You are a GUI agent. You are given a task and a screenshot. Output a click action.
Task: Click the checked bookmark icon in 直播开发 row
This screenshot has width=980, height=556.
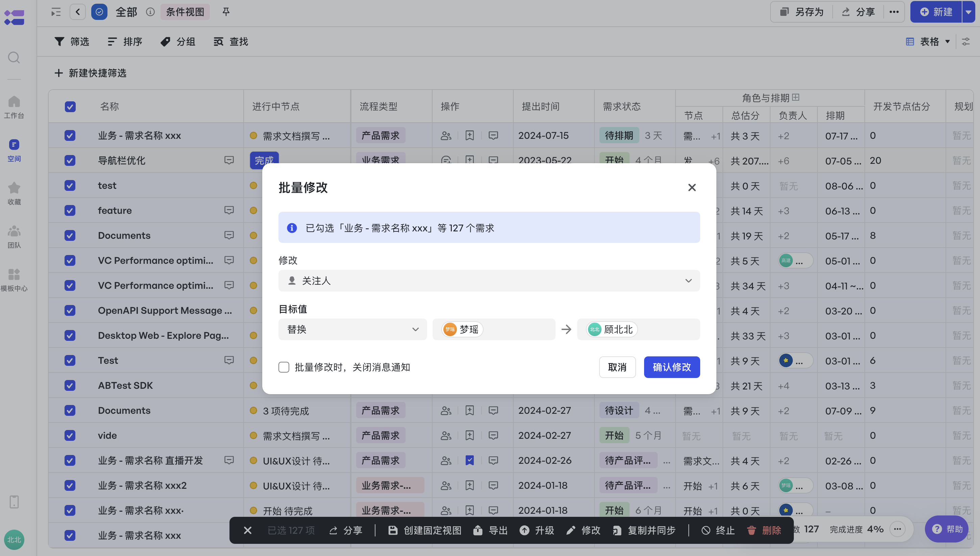click(470, 460)
